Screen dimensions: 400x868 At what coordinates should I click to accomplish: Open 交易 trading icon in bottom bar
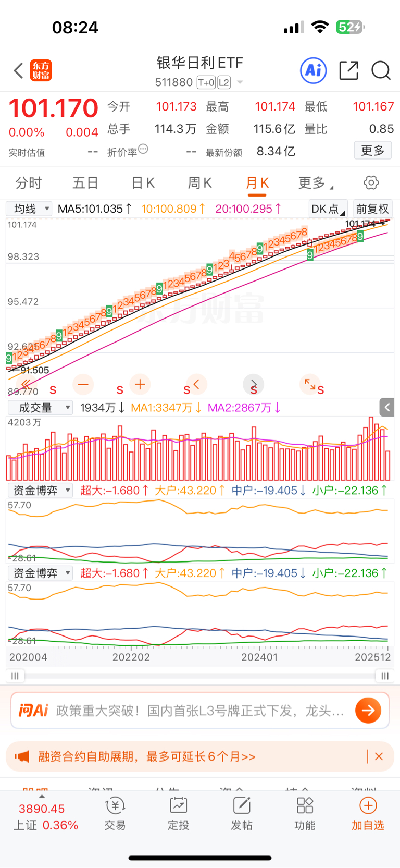point(115,813)
